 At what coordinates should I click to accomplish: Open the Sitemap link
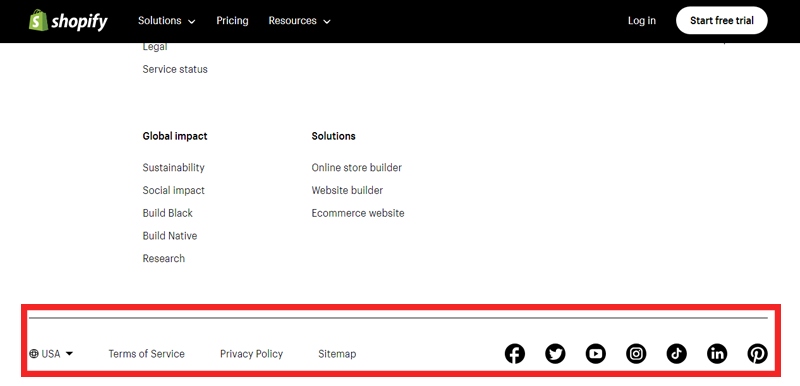tap(337, 354)
